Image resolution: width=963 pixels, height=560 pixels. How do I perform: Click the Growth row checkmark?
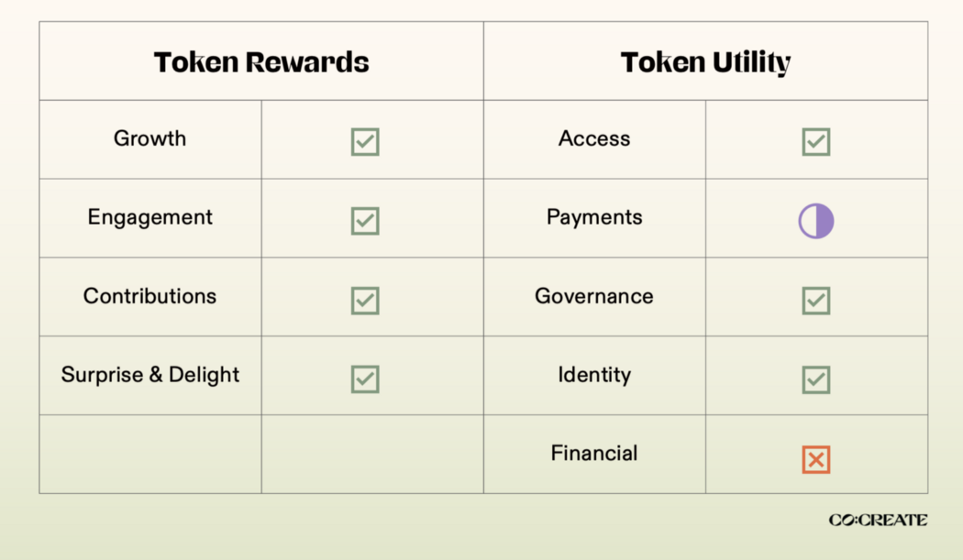click(365, 142)
